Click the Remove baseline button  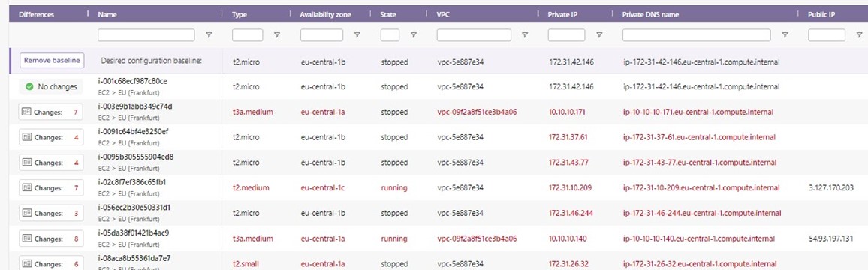click(52, 61)
